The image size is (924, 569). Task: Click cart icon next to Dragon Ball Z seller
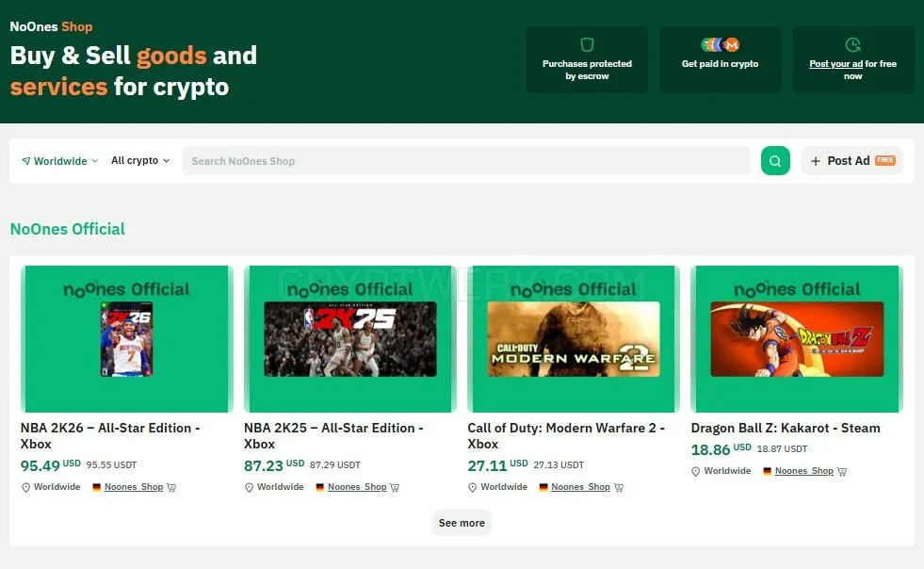click(x=841, y=472)
